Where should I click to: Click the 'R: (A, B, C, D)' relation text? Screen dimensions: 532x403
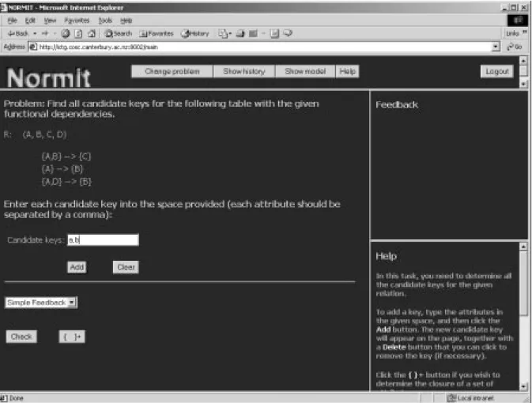(35, 134)
